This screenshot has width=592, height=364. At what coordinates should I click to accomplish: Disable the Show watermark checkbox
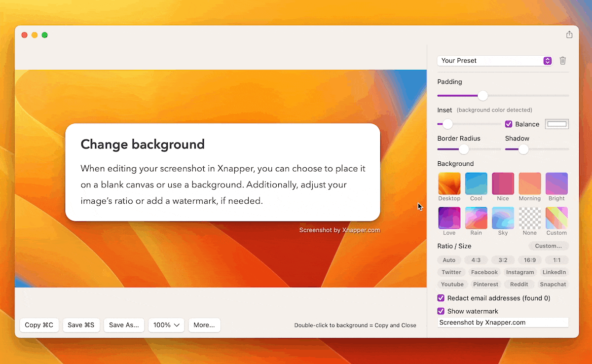tap(441, 311)
